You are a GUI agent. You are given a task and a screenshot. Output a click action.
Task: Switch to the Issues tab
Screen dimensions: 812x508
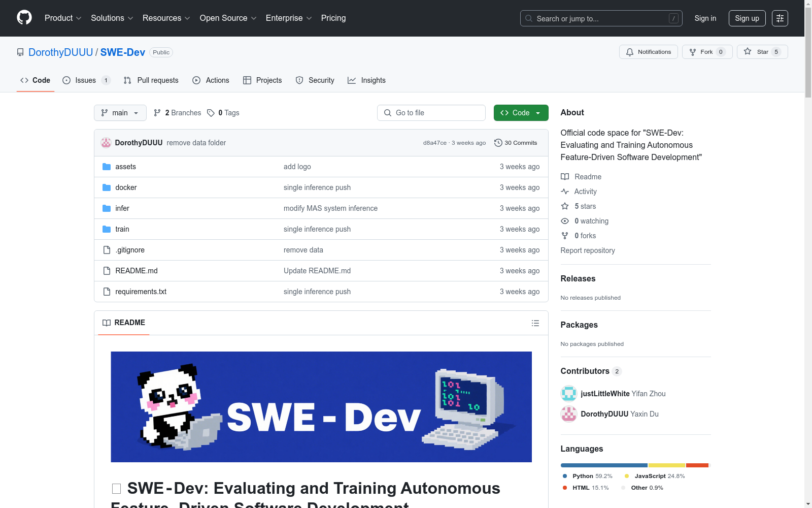[x=86, y=80]
